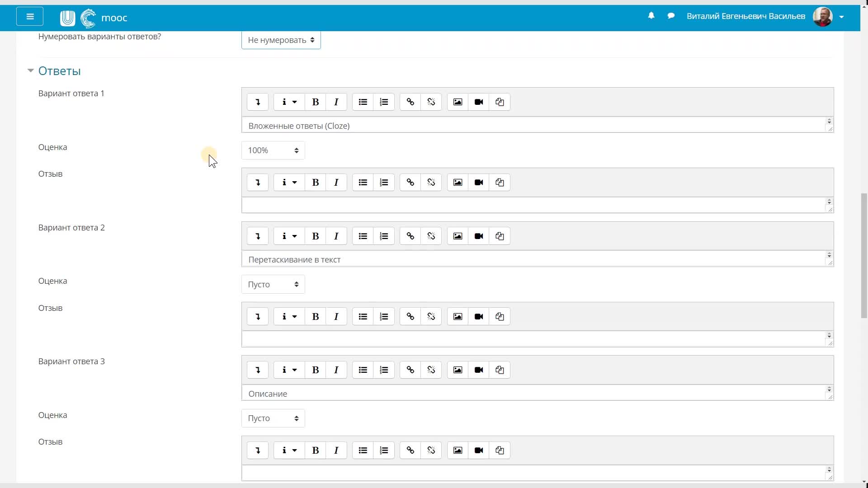
Task: Open Оценка dropdown for Вариант ответа 3
Action: (x=273, y=418)
